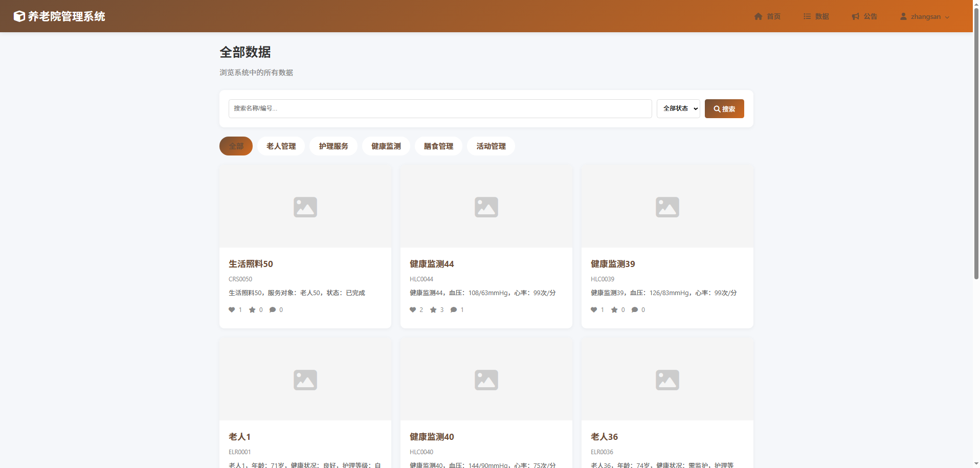The width and height of the screenshot is (980, 468).
Task: Click the megaphone icon beside 公告
Action: pos(855,16)
